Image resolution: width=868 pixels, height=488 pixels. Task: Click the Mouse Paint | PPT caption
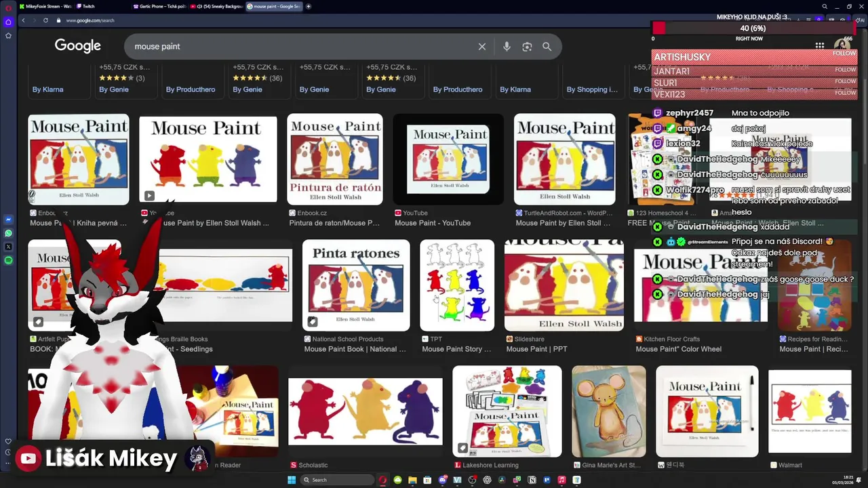(536, 349)
